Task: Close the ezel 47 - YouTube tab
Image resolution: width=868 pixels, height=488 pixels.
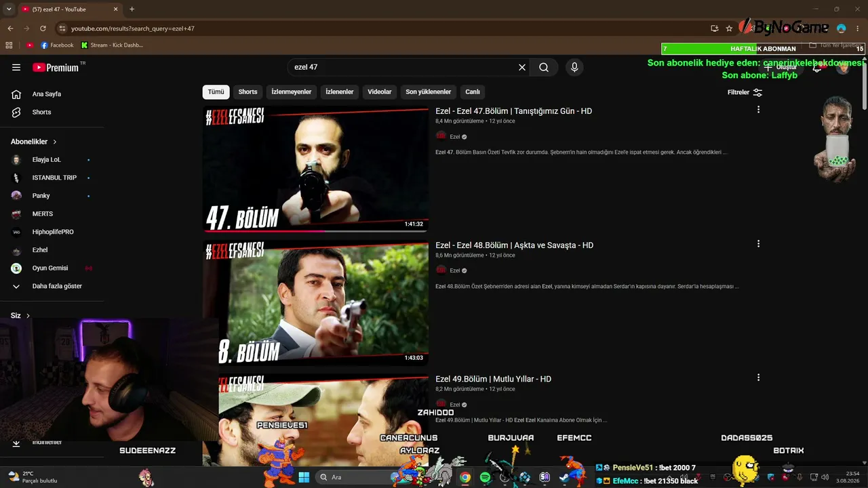Action: click(x=116, y=9)
